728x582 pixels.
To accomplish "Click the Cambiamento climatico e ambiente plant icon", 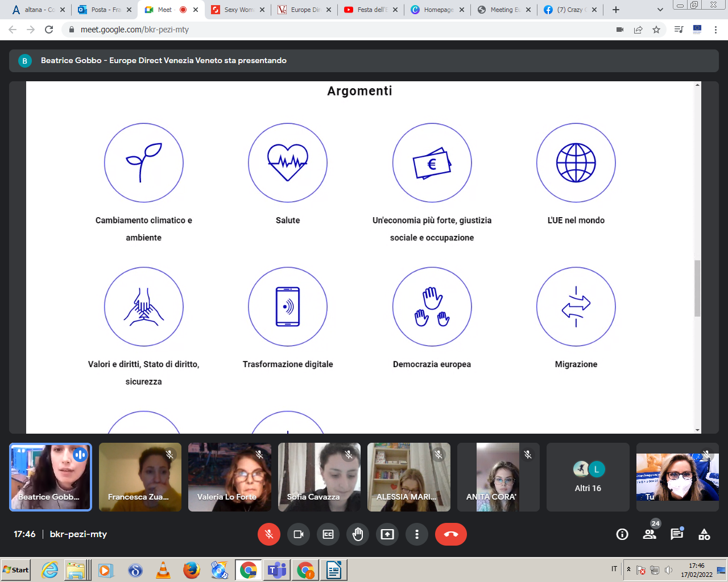I will tap(144, 163).
